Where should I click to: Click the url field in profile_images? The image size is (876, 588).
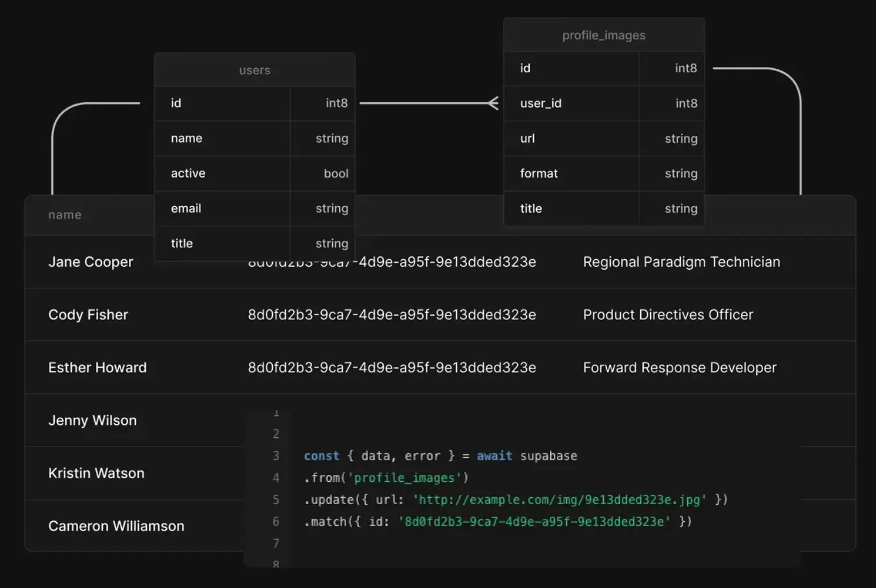coord(527,139)
